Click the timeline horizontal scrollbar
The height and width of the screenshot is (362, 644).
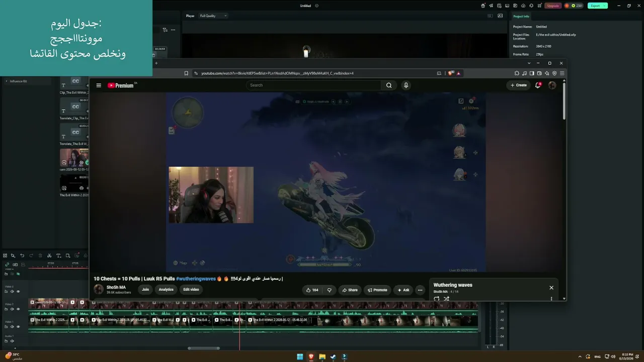click(x=204, y=348)
